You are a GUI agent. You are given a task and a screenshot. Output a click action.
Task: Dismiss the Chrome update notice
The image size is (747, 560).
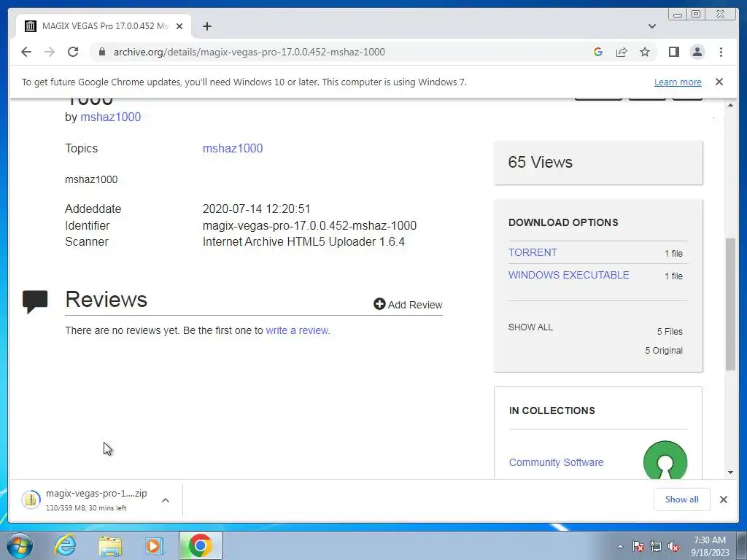coord(719,82)
